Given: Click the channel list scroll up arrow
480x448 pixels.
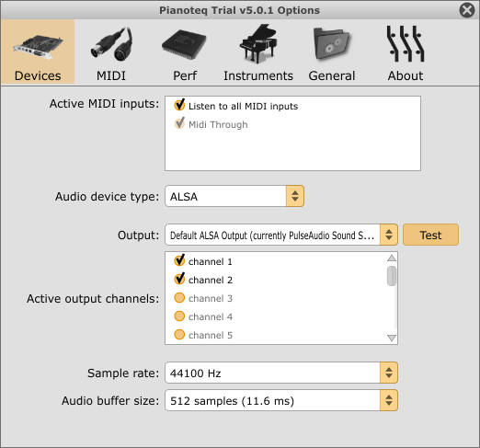Looking at the screenshot, I should pyautogui.click(x=392, y=258).
